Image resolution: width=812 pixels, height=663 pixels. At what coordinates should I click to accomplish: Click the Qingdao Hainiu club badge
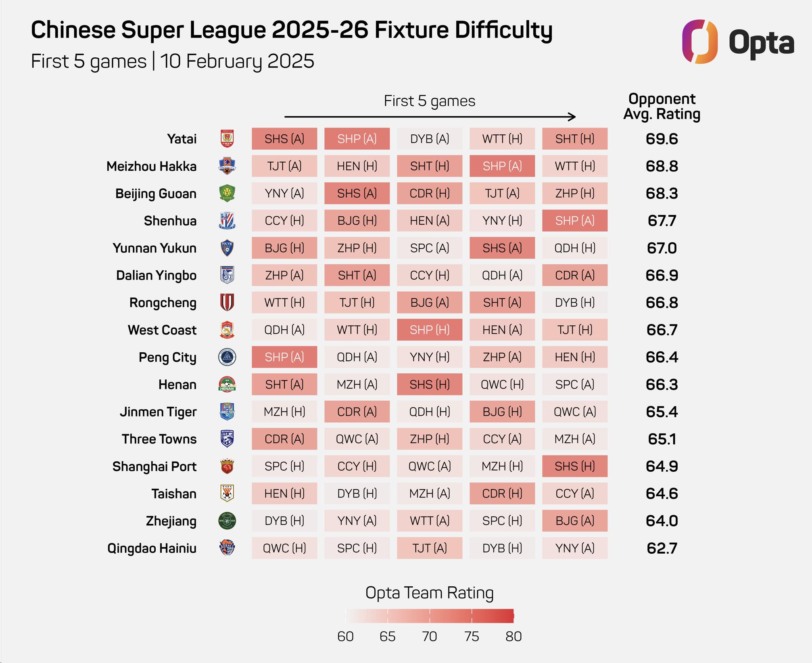tap(227, 548)
